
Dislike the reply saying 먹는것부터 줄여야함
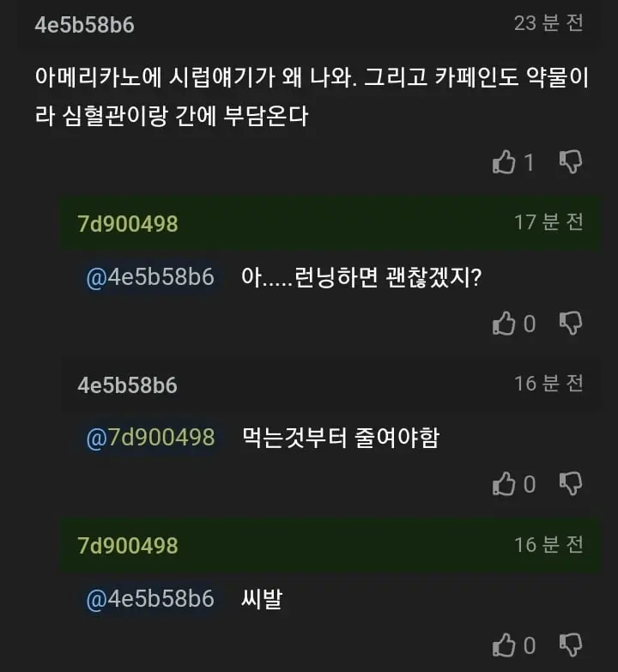[571, 484]
